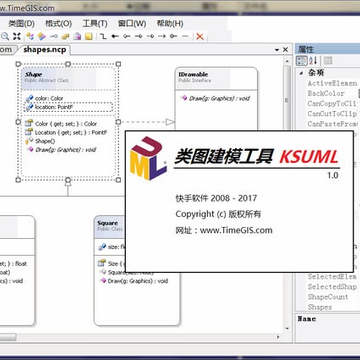The width and height of the screenshot is (360, 360).
Task: Select the realization dashed-arrow connector tool
Action: pos(150,36)
